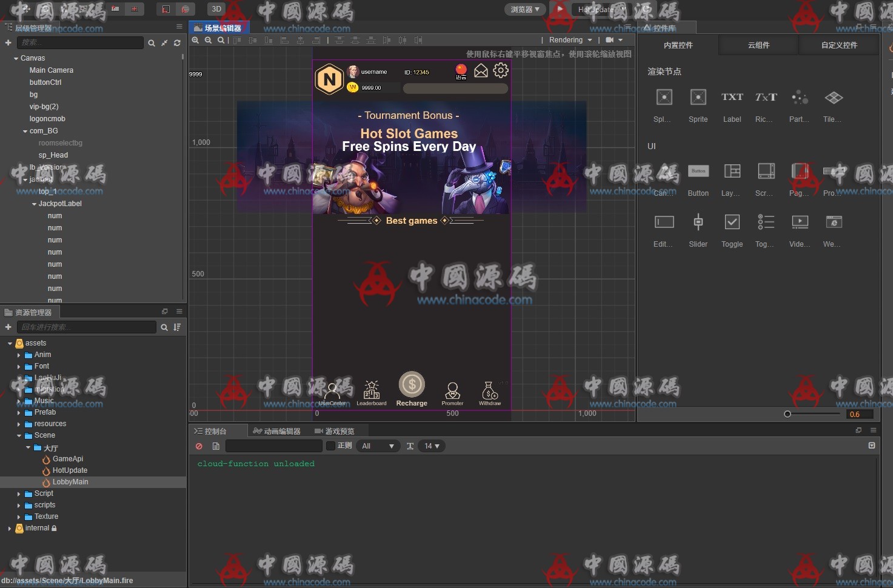Open the console log level All dropdown
Screen dimensions: 893x588
(x=377, y=446)
